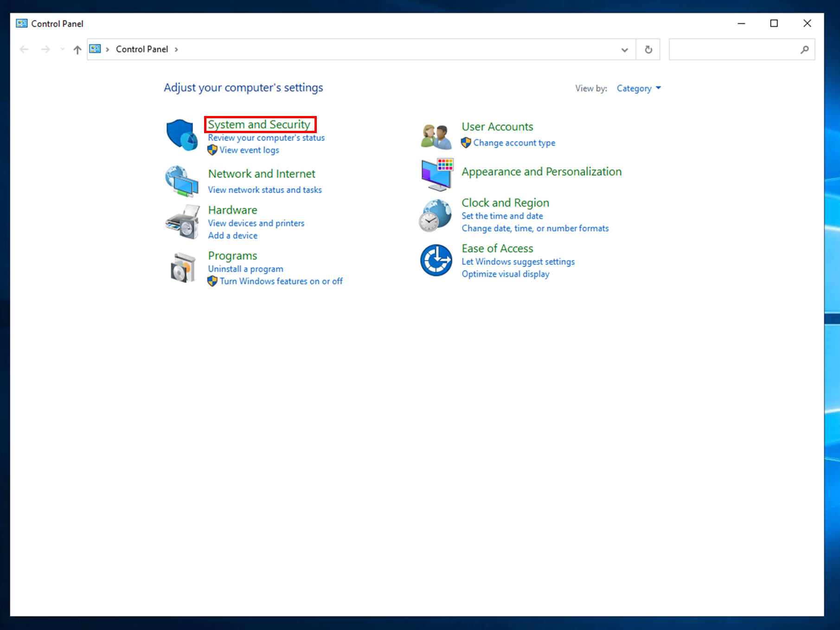Expand the chevron after Control Panel breadcrumb
This screenshot has height=630, width=840.
176,49
